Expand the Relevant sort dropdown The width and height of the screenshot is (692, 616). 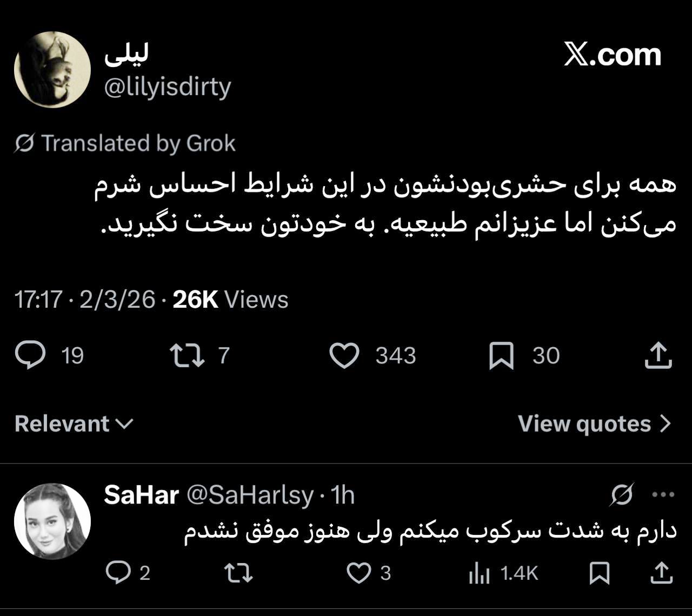pos(74,423)
